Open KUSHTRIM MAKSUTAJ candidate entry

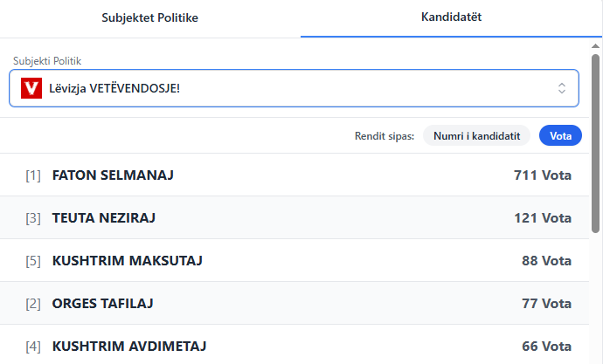[128, 261]
